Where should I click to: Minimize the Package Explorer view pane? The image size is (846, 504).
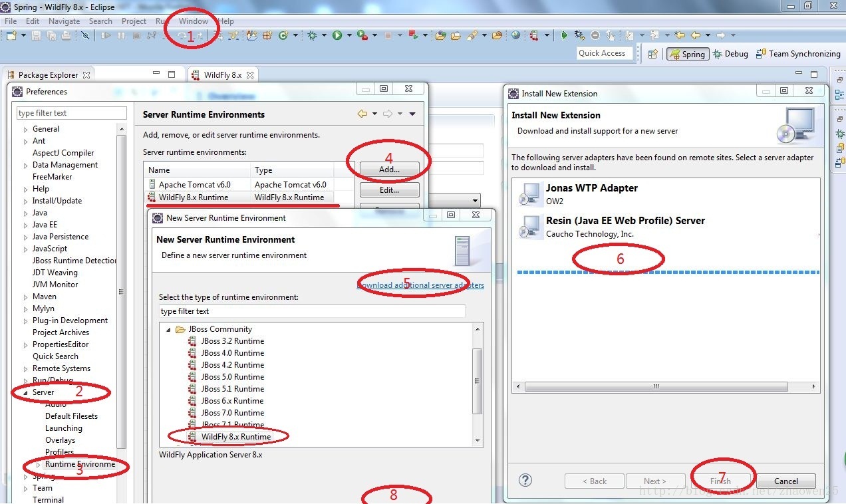coord(156,74)
